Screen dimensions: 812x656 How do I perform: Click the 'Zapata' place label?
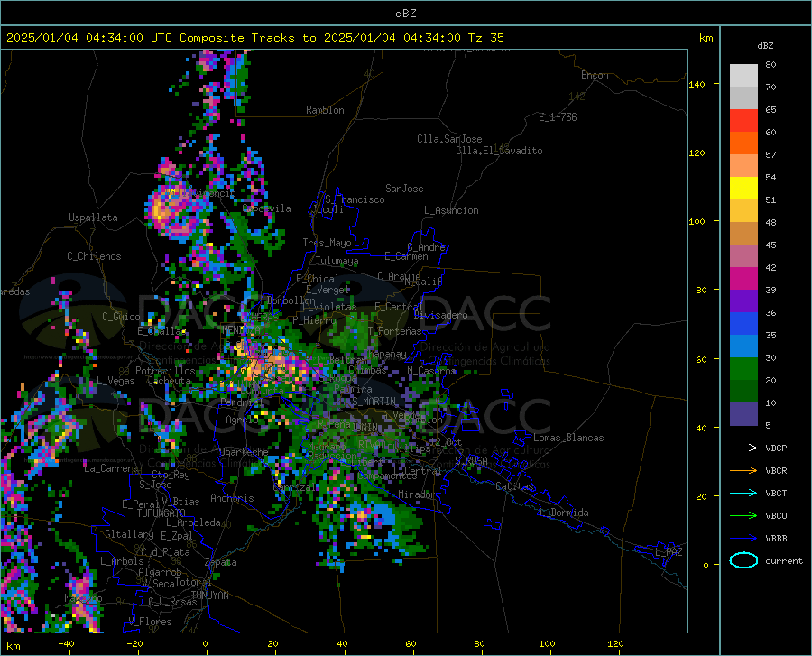pos(221,562)
